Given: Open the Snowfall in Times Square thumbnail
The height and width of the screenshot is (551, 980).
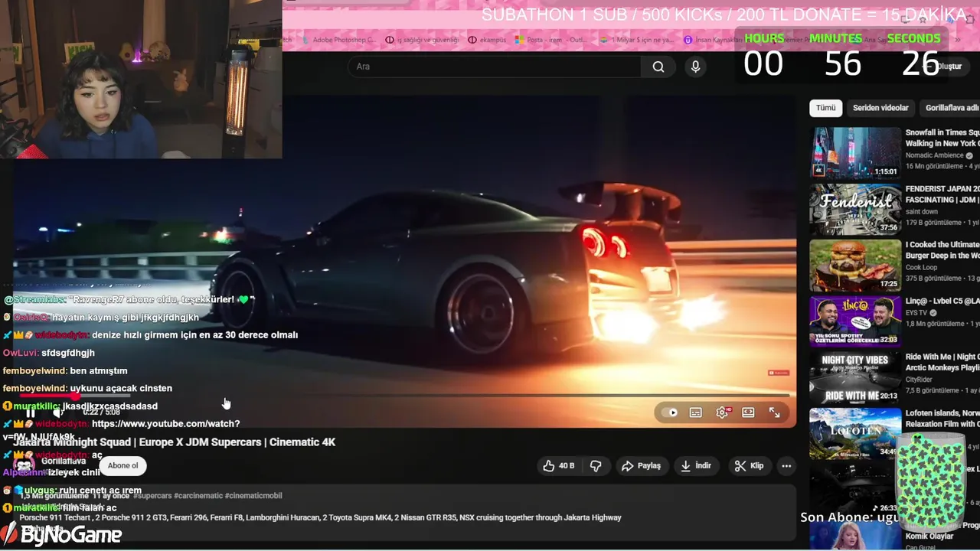Looking at the screenshot, I should point(855,152).
